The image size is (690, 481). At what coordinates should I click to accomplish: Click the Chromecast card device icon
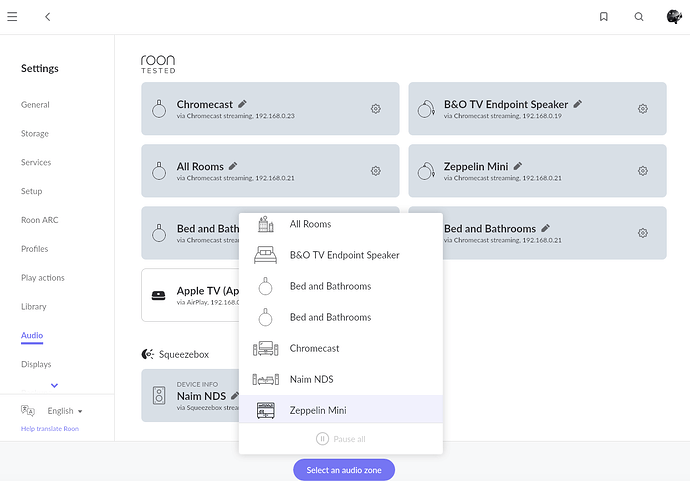[159, 109]
